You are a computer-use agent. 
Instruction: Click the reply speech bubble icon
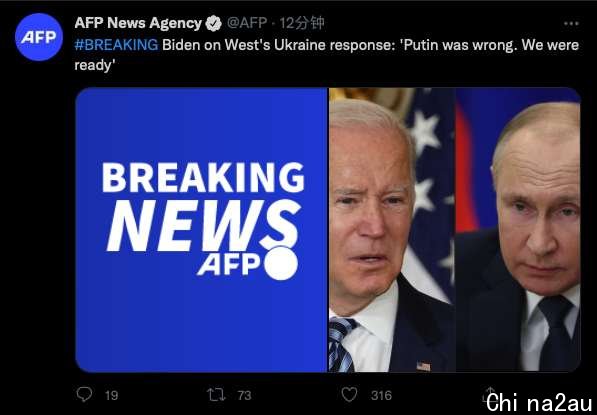coord(84,394)
